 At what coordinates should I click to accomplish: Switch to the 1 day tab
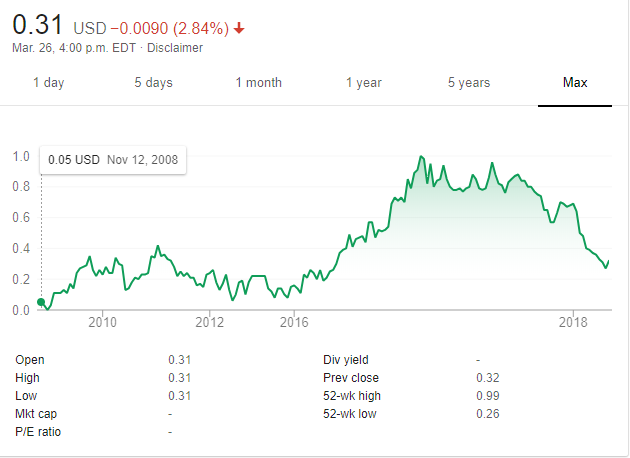(x=48, y=83)
